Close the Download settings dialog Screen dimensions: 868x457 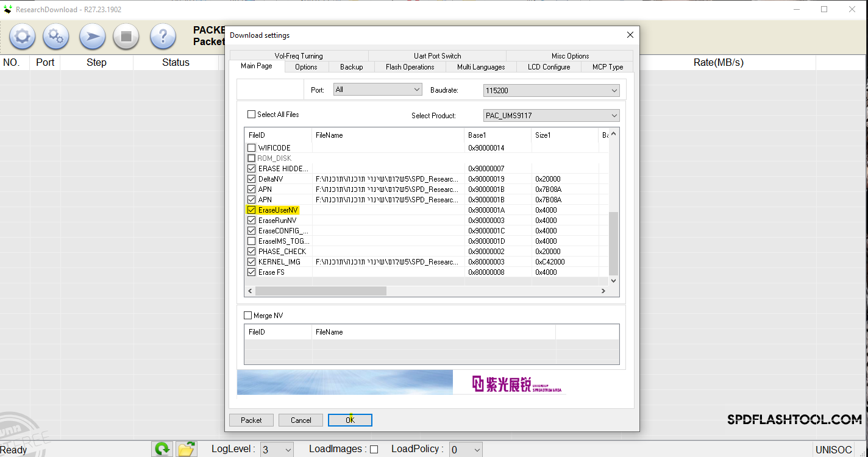(630, 35)
